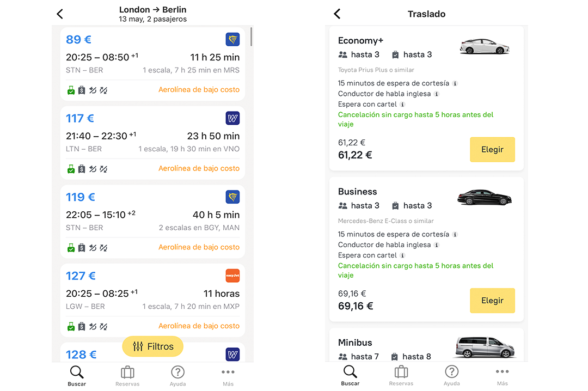
Task: Go back from London to Berlin results
Action: point(60,14)
